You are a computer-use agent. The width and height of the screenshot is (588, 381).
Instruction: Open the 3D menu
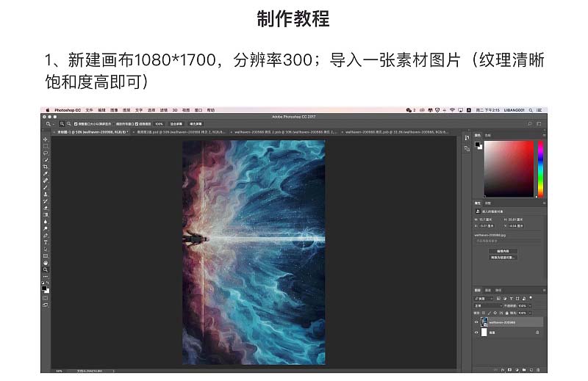[x=175, y=110]
